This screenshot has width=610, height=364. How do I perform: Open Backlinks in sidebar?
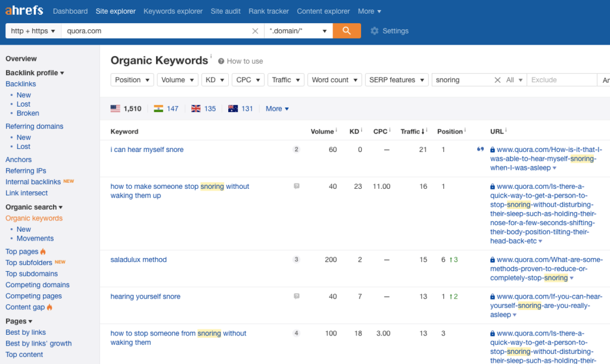21,84
